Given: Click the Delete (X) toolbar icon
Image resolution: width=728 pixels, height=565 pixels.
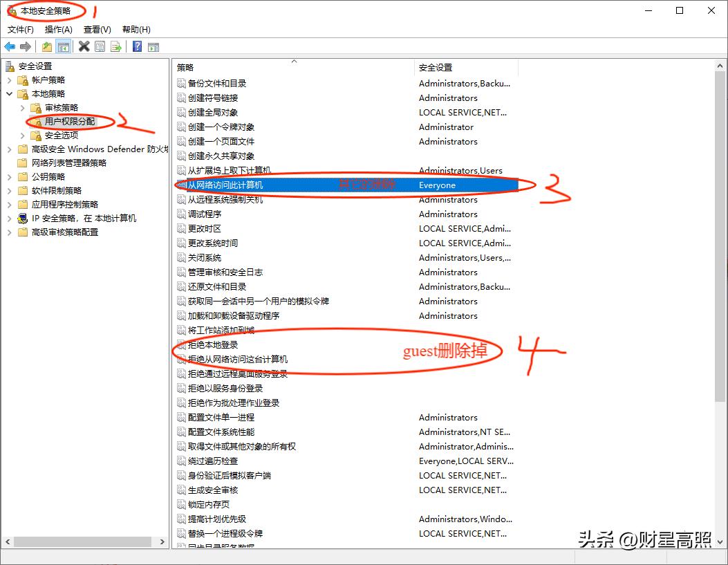Looking at the screenshot, I should click(x=84, y=46).
